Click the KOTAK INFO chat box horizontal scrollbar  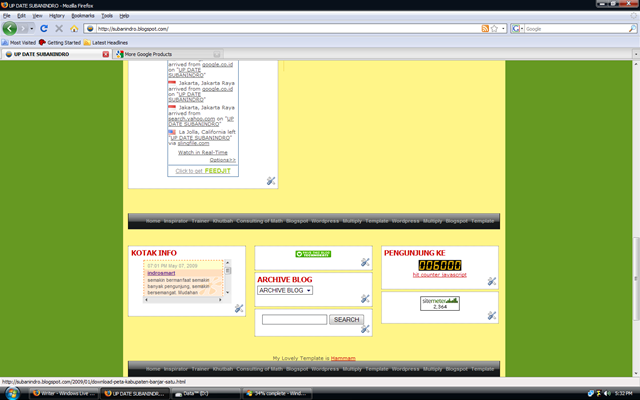click(x=183, y=300)
